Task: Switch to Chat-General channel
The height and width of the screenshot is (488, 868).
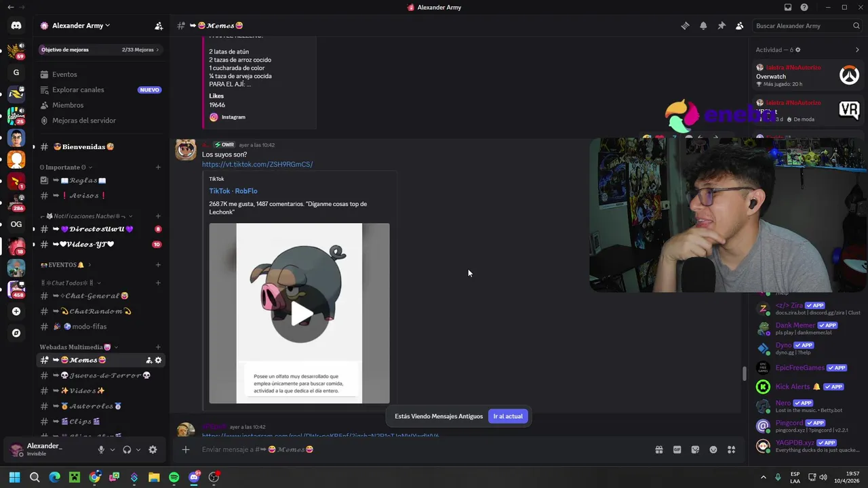Action: [x=101, y=296]
